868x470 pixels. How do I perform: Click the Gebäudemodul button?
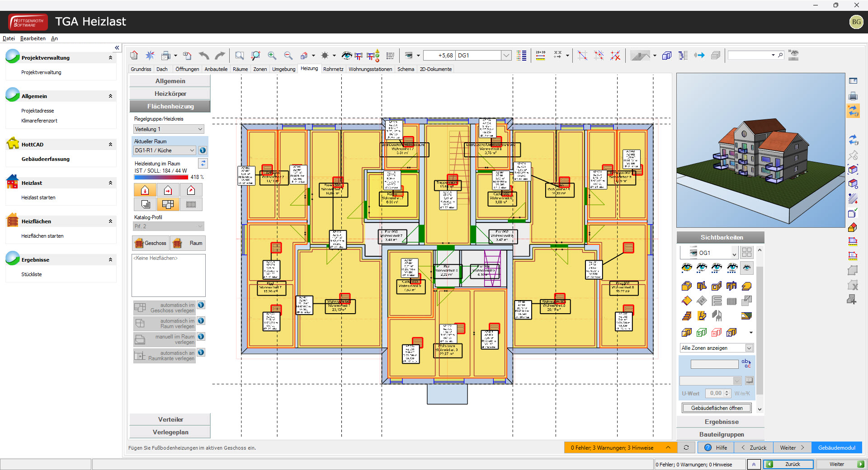(836, 448)
